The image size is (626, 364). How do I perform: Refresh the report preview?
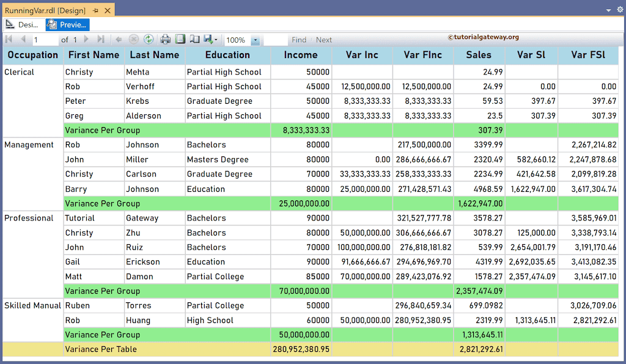coord(149,39)
